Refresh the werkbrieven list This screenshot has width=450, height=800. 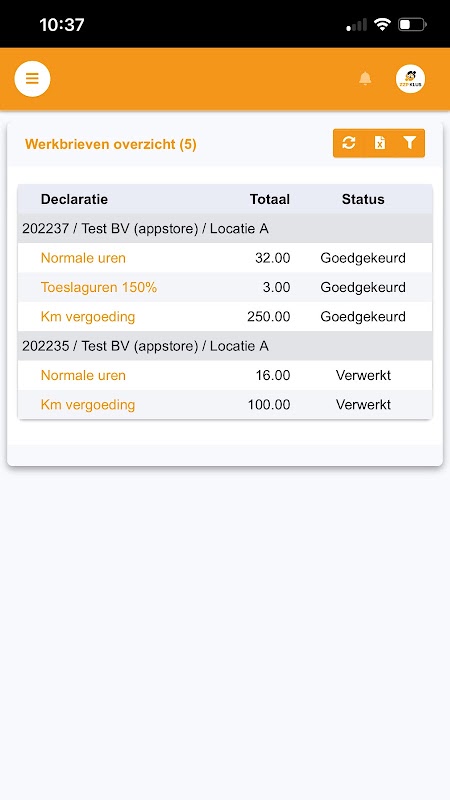point(348,143)
